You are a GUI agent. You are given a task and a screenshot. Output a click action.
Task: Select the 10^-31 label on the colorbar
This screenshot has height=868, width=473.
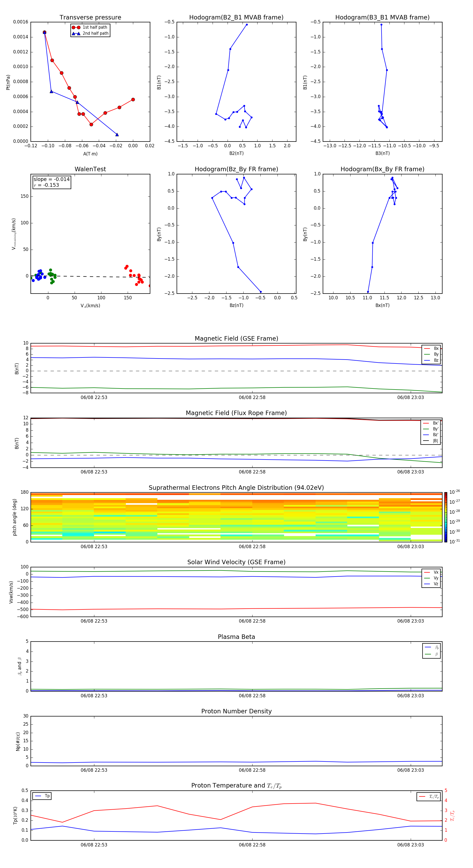point(455,542)
